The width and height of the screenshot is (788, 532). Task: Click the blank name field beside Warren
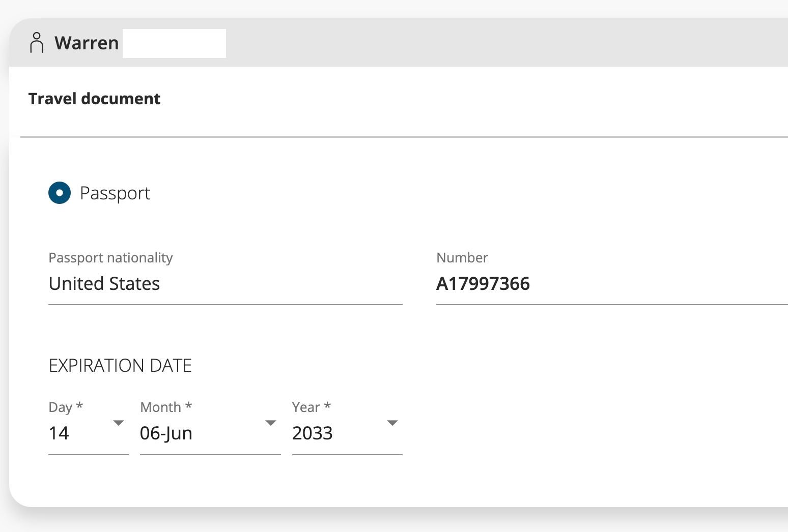[174, 43]
